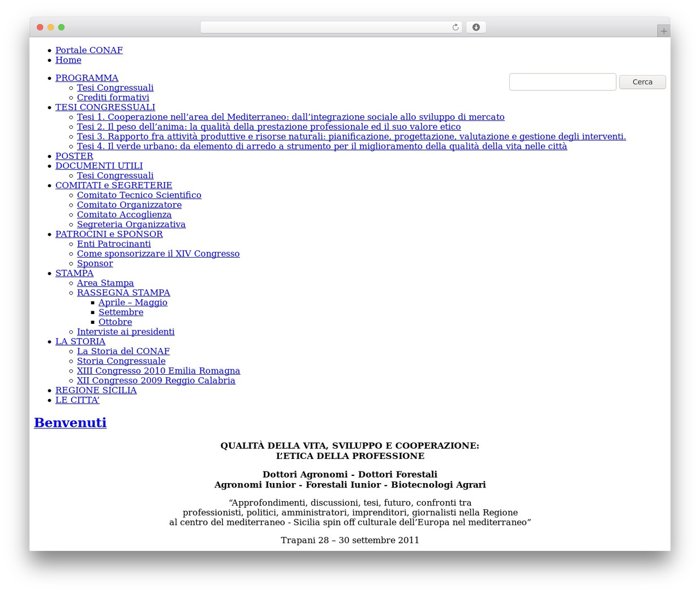The width and height of the screenshot is (700, 593).
Task: Open Enti Patrocinanti link
Action: (x=114, y=244)
